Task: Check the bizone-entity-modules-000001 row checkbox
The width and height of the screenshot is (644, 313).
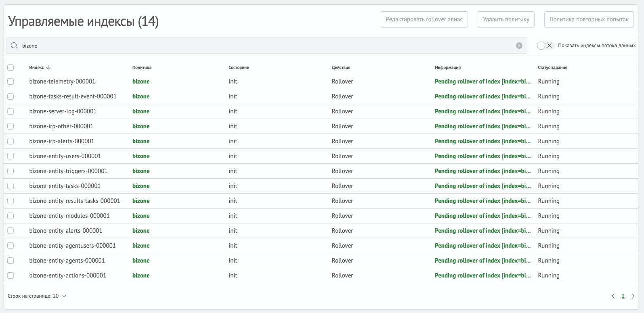Action: (x=10, y=216)
